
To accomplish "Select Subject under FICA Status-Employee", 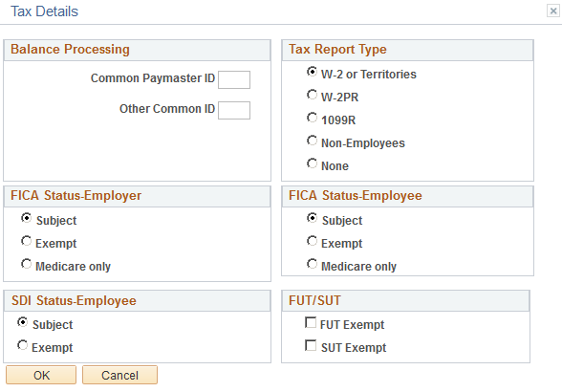I will click(313, 218).
